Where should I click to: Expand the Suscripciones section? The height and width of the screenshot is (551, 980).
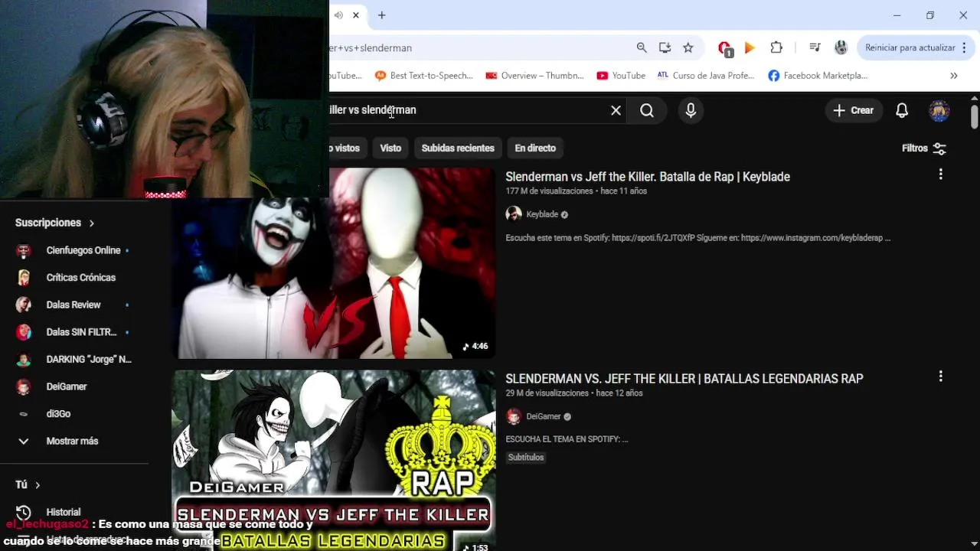54,223
